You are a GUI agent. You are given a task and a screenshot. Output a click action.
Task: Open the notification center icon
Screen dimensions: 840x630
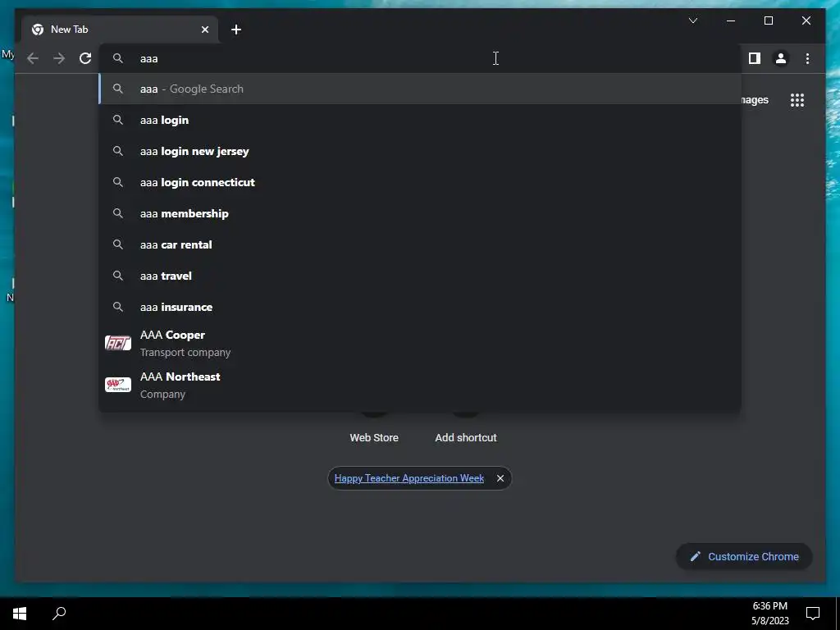813,614
